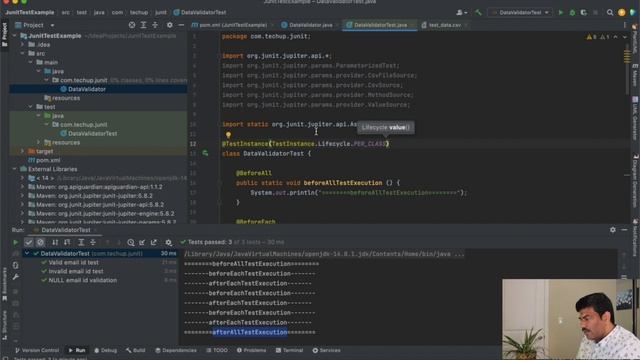This screenshot has height=360, width=640.
Task: Collapse the test folder
Action: point(31,107)
